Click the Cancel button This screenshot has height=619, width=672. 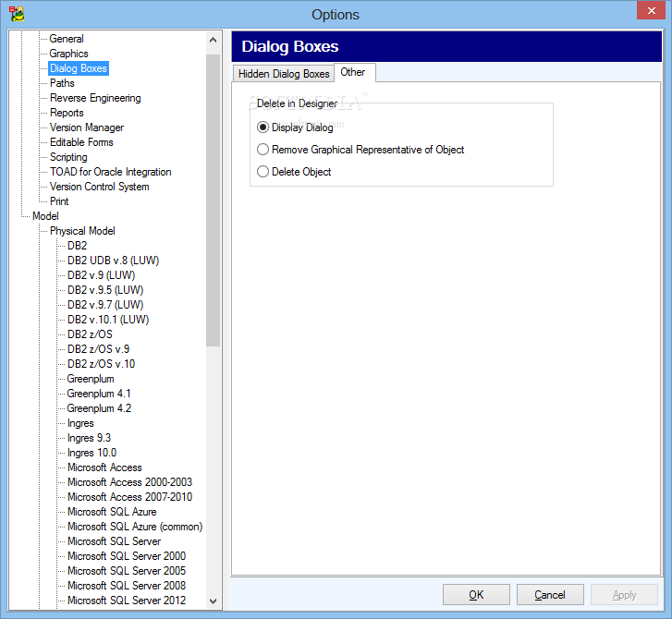(550, 595)
